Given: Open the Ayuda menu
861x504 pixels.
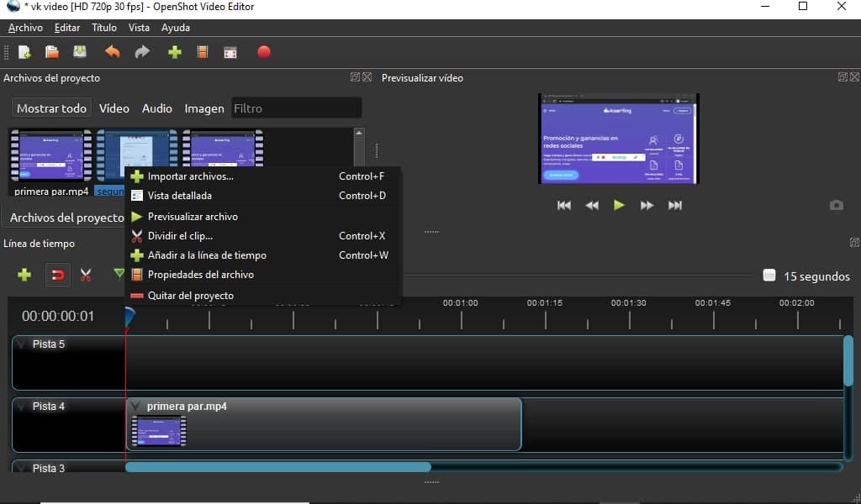Looking at the screenshot, I should point(176,28).
